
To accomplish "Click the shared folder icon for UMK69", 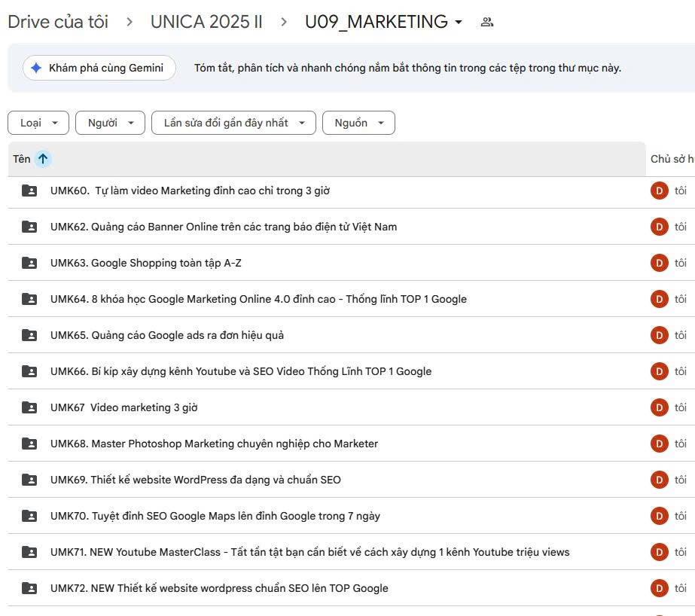I will click(29, 480).
